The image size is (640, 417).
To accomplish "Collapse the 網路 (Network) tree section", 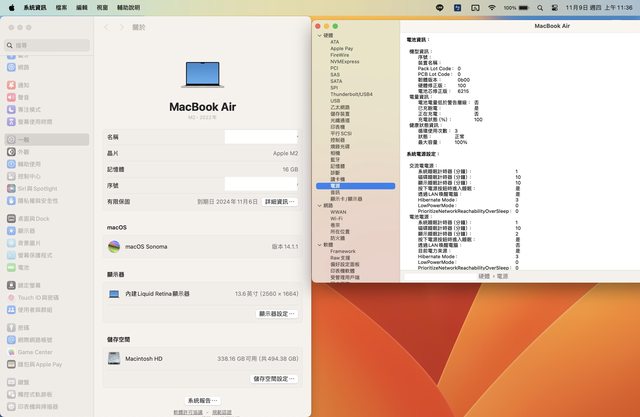I will 319,205.
